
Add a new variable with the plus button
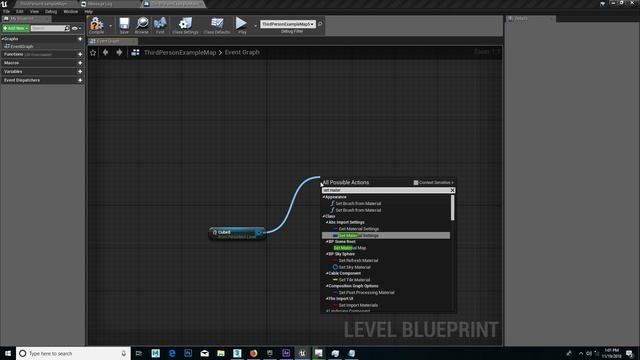80,71
